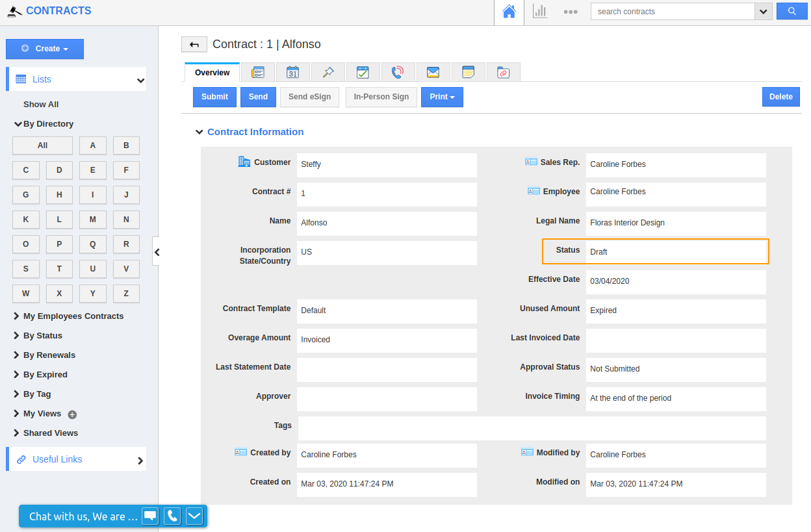Viewport: 811px width, 532px height.
Task: View attachments via the paperclip folder icon
Action: click(503, 72)
